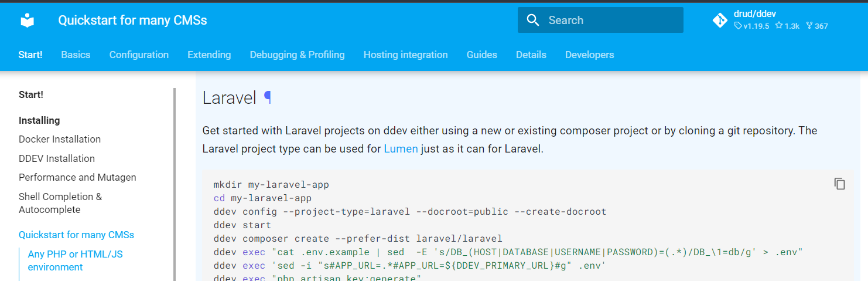The height and width of the screenshot is (281, 868).
Task: Select the Details tab
Action: (x=531, y=55)
